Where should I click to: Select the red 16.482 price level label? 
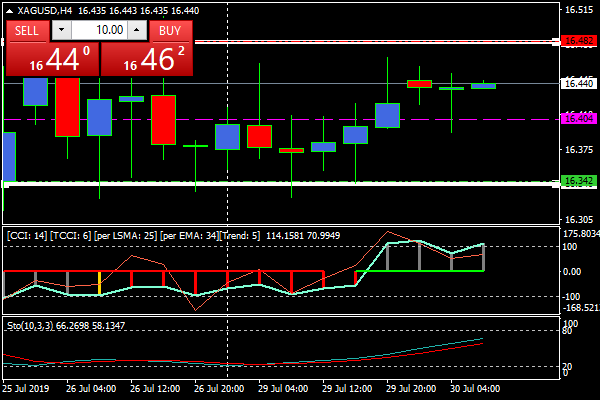point(577,41)
